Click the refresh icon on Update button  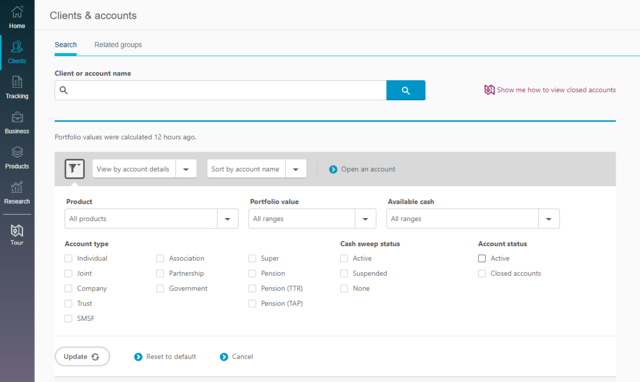pos(95,357)
